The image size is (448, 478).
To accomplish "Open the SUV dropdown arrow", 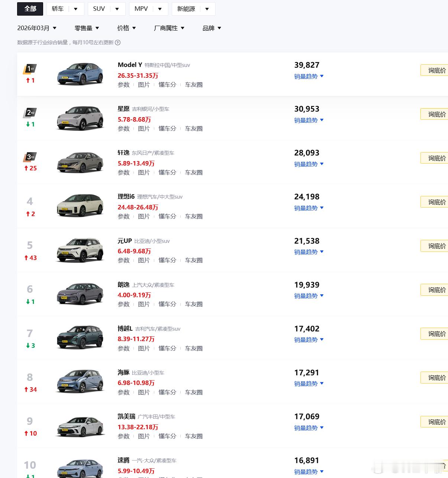I will click(x=118, y=9).
